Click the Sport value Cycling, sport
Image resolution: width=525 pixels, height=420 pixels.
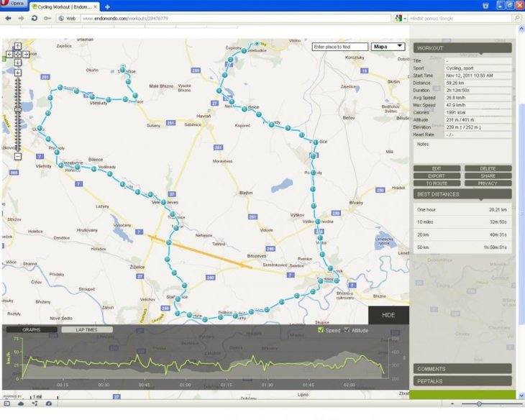[478, 68]
